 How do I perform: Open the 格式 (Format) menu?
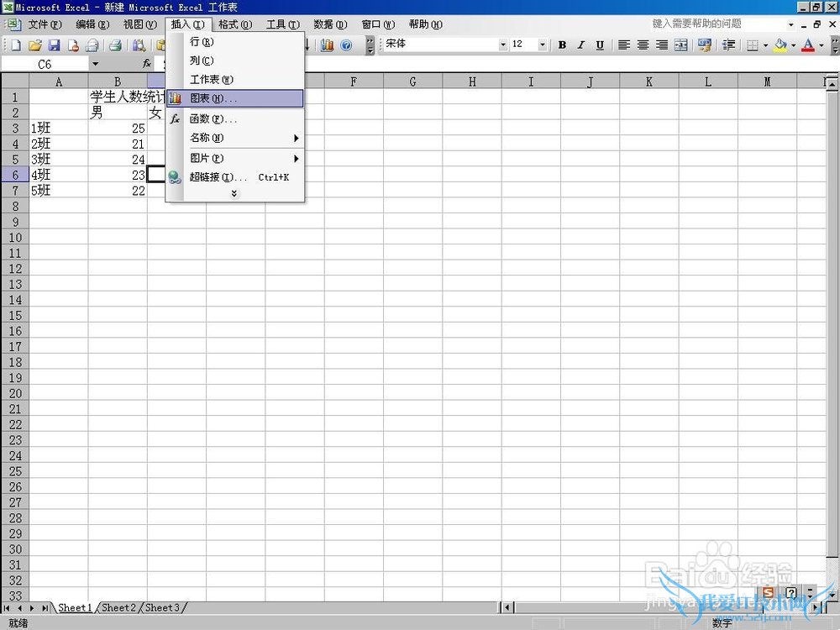click(234, 24)
